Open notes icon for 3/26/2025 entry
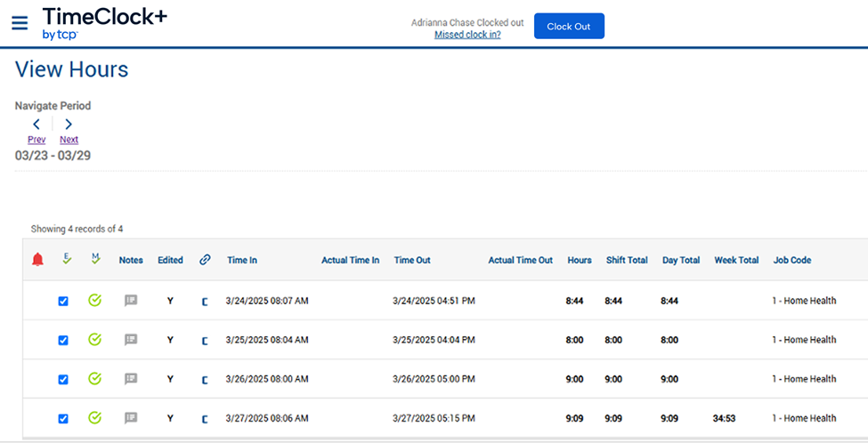868x443 pixels. click(x=131, y=379)
